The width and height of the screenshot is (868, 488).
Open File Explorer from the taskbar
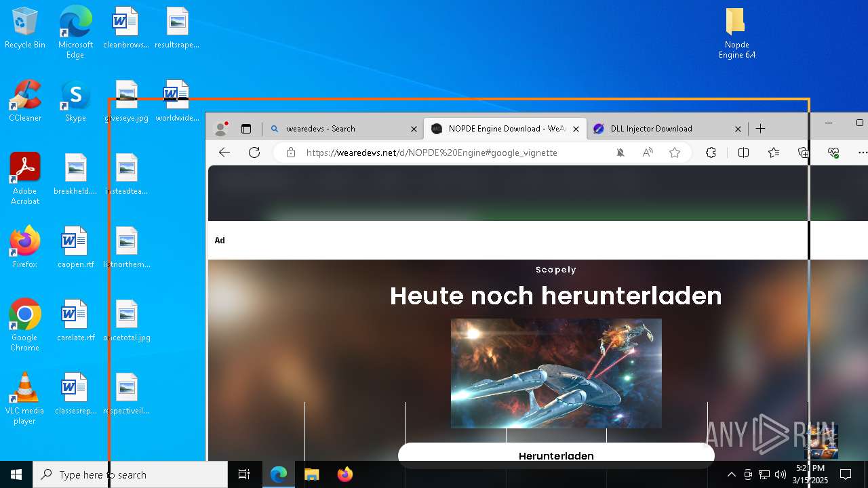(311, 474)
